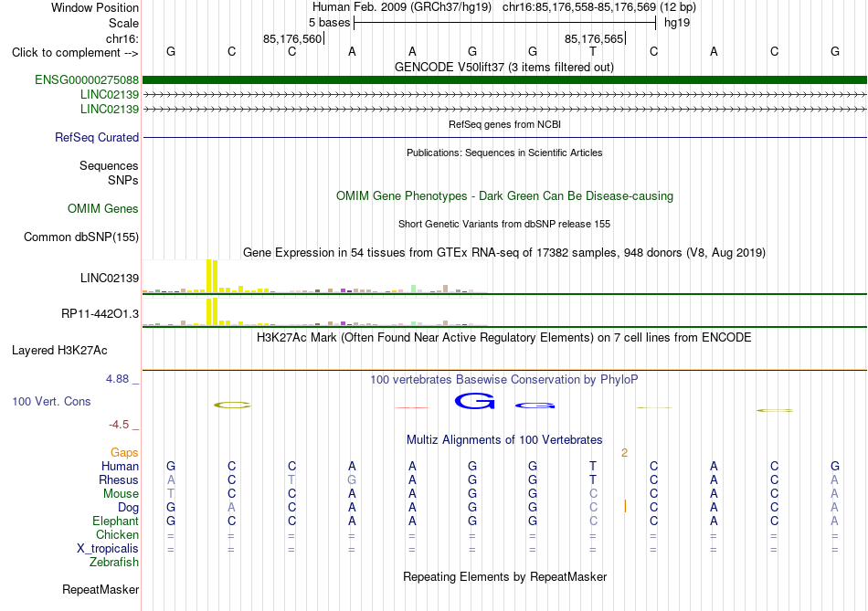The height and width of the screenshot is (611, 868).
Task: Click 'Publications: Sequences in Scientific Articles' title
Action: (504, 153)
